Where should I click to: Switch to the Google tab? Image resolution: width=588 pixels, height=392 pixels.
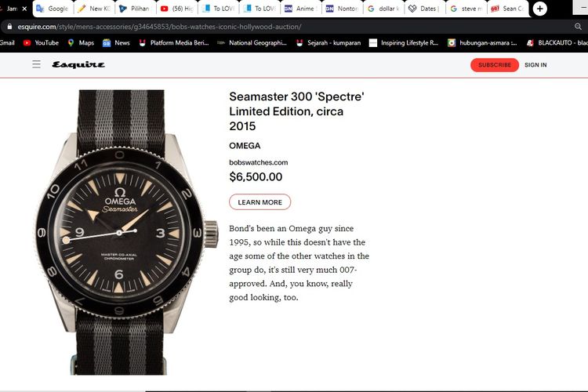53,9
